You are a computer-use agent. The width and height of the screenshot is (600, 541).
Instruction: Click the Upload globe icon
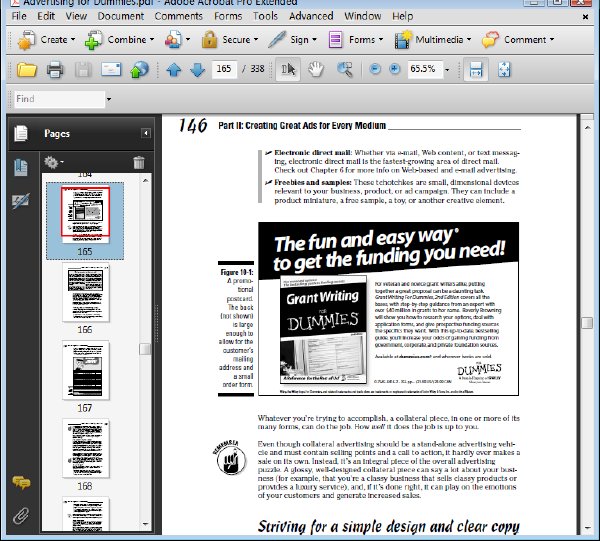click(x=139, y=70)
